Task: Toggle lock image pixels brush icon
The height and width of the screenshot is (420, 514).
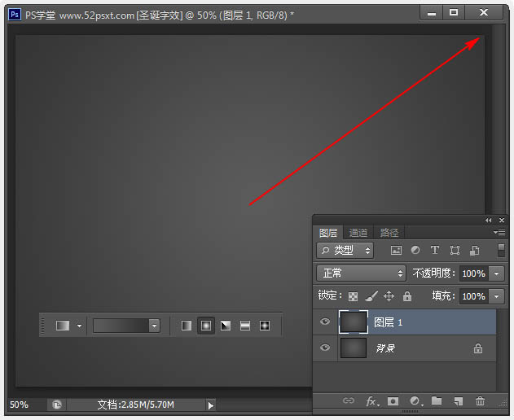Action: [x=371, y=296]
